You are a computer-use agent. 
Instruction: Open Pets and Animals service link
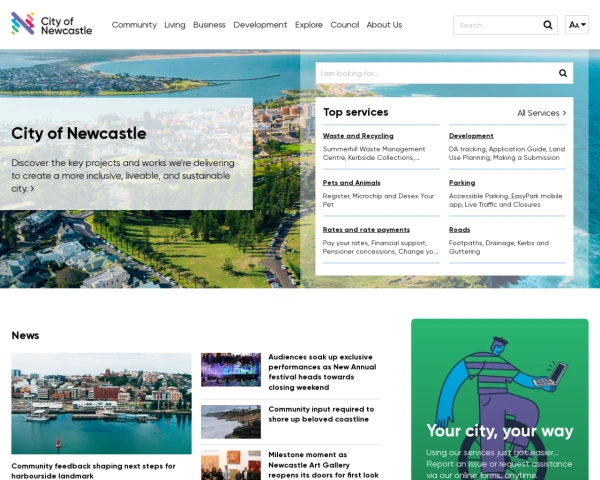(x=351, y=183)
